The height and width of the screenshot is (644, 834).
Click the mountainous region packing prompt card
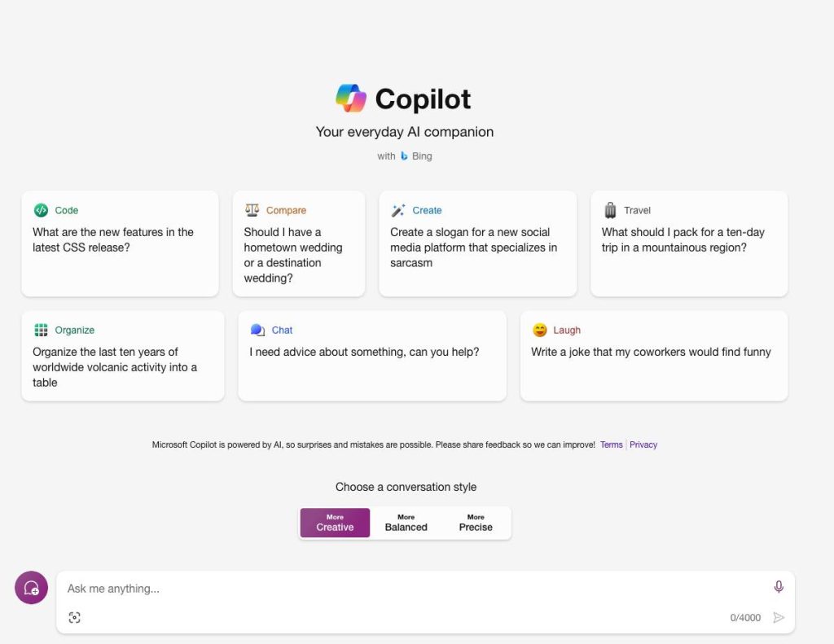[x=688, y=243]
